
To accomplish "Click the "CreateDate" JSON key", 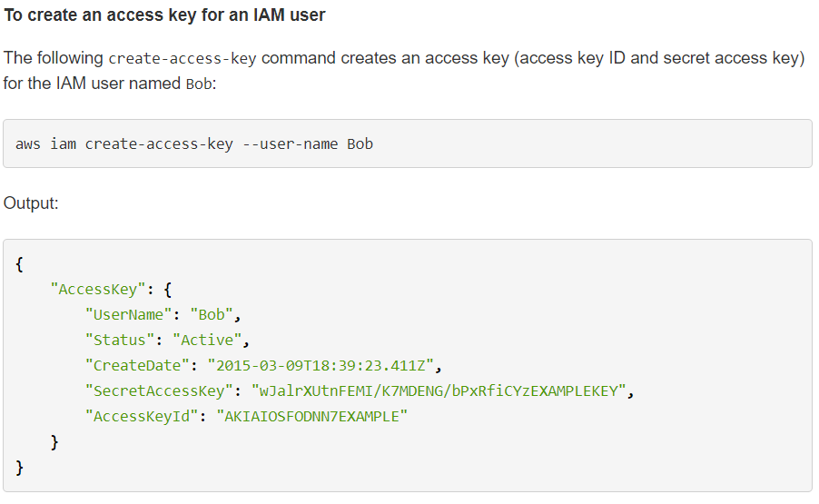I will [x=137, y=366].
